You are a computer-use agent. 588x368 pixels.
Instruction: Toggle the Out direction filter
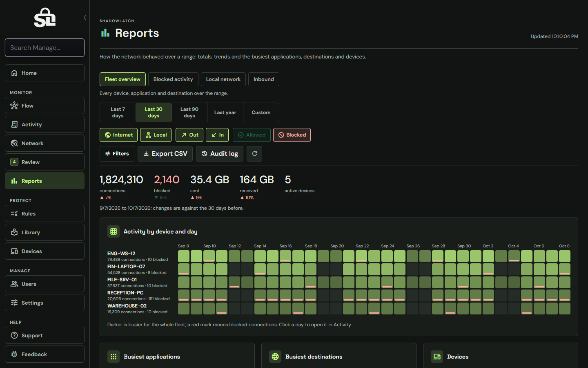point(189,135)
